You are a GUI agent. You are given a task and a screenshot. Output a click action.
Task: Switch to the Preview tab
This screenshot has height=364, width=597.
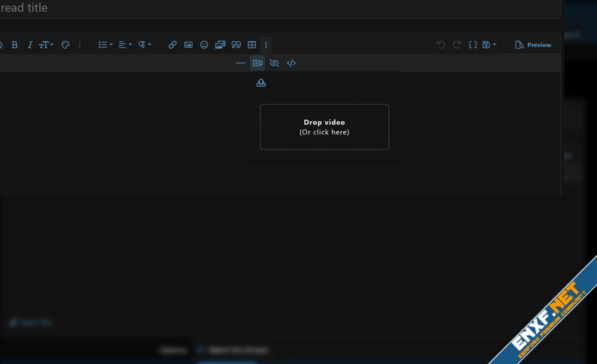coord(533,45)
